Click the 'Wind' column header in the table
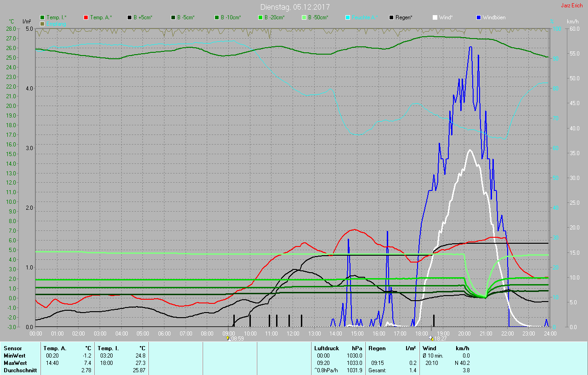Screen dimensions: 588x375 point(429,348)
